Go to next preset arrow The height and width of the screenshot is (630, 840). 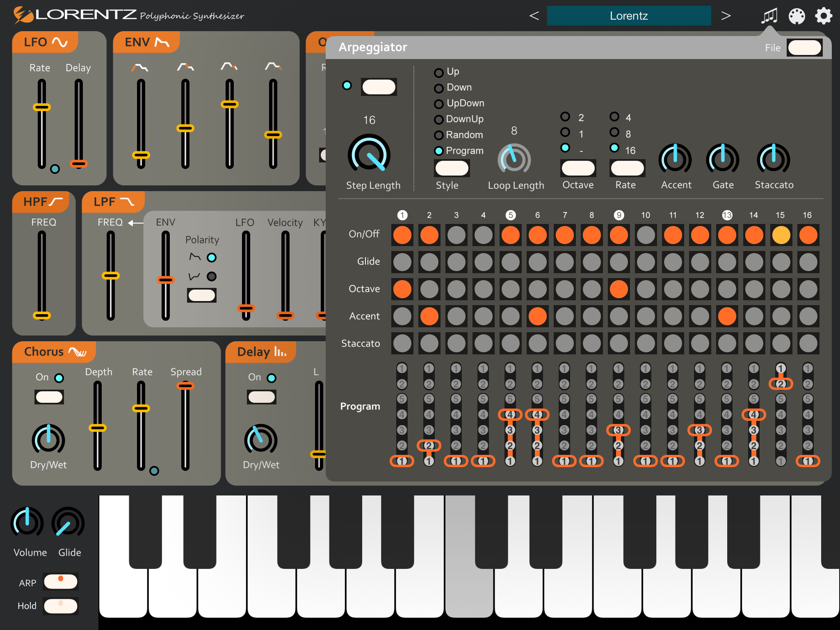coord(726,16)
